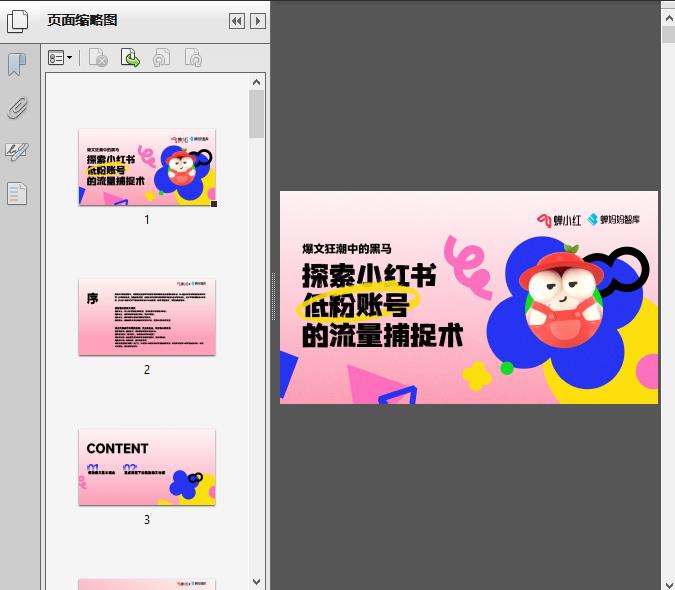
Task: Click the extract pages icon with the green arrow
Action: coord(130,58)
